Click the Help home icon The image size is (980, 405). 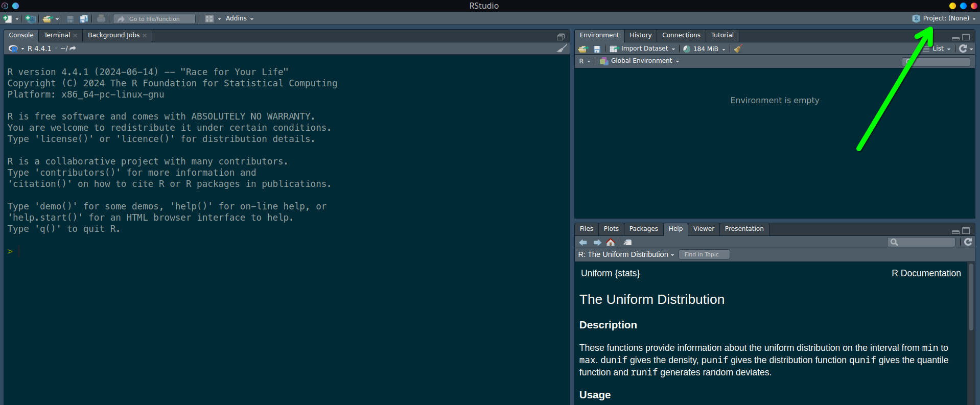[x=611, y=243]
